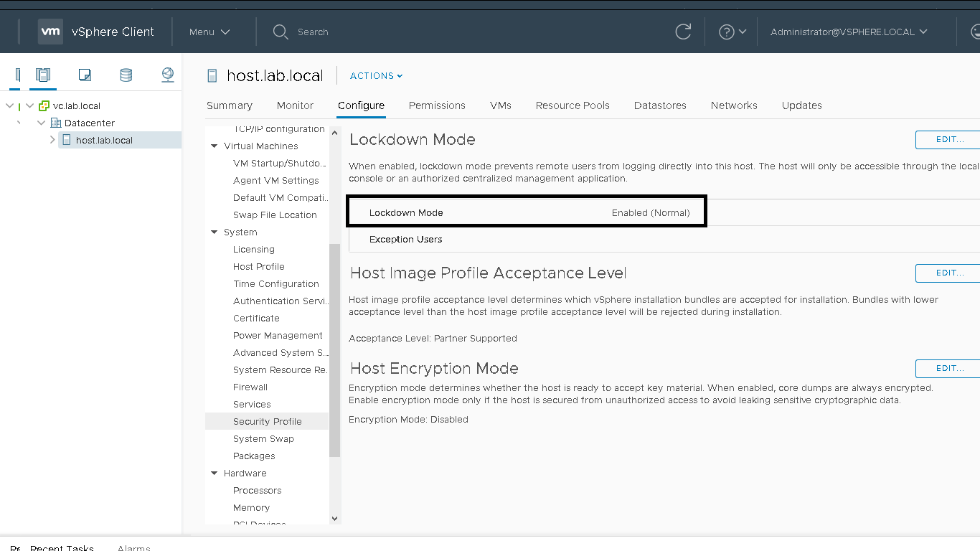Click the settings list scroll down arrow
980x551 pixels.
[334, 518]
